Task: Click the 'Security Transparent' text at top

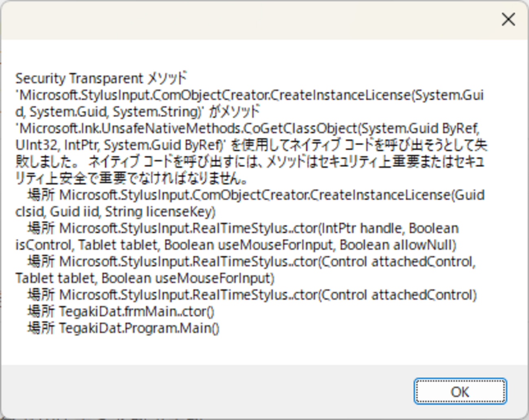Action: click(79, 78)
